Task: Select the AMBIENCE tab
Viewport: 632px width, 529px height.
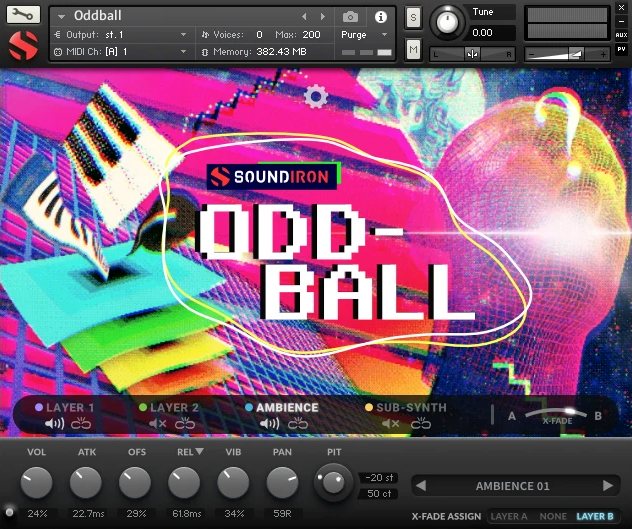Action: (x=282, y=407)
